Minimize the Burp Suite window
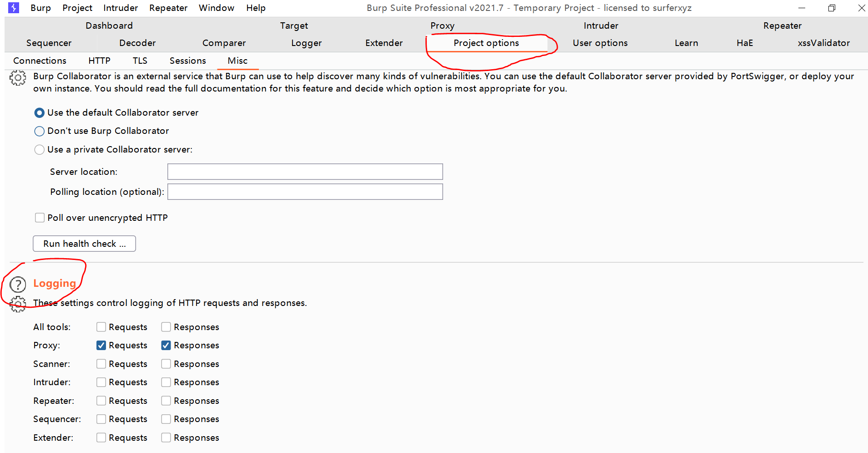 point(802,8)
